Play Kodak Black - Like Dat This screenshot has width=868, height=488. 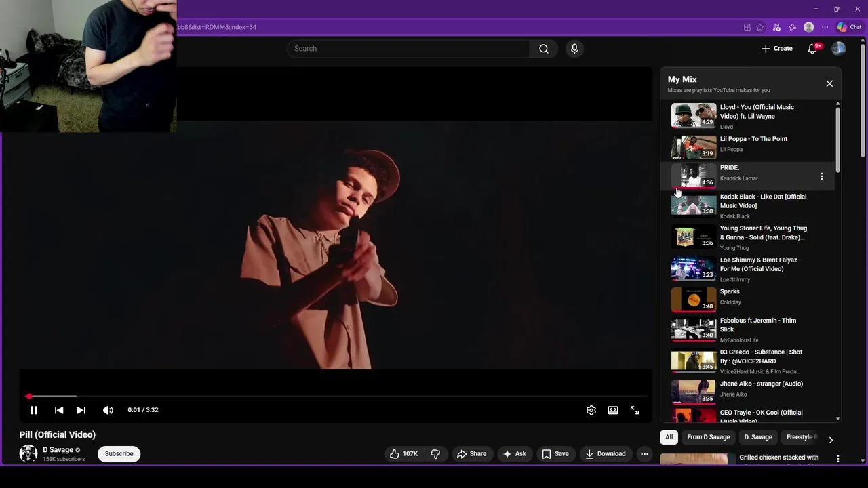(x=746, y=205)
